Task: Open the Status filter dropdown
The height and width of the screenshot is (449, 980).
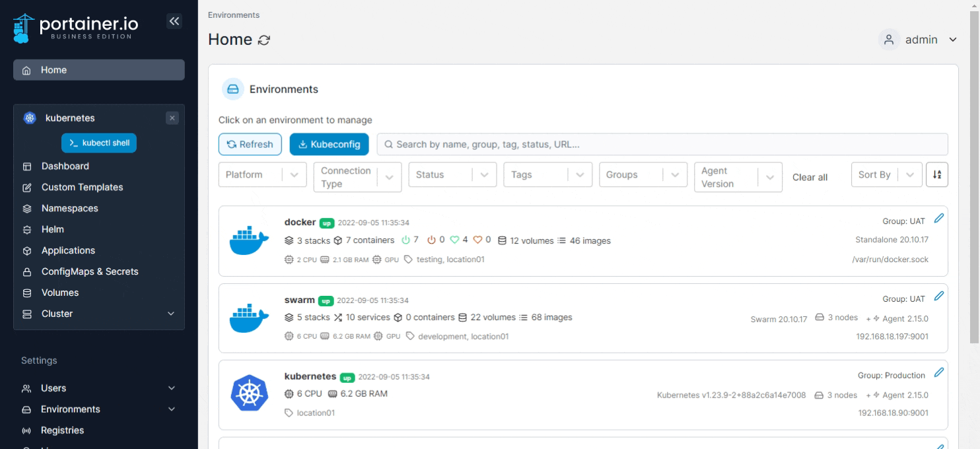Action: click(x=452, y=175)
